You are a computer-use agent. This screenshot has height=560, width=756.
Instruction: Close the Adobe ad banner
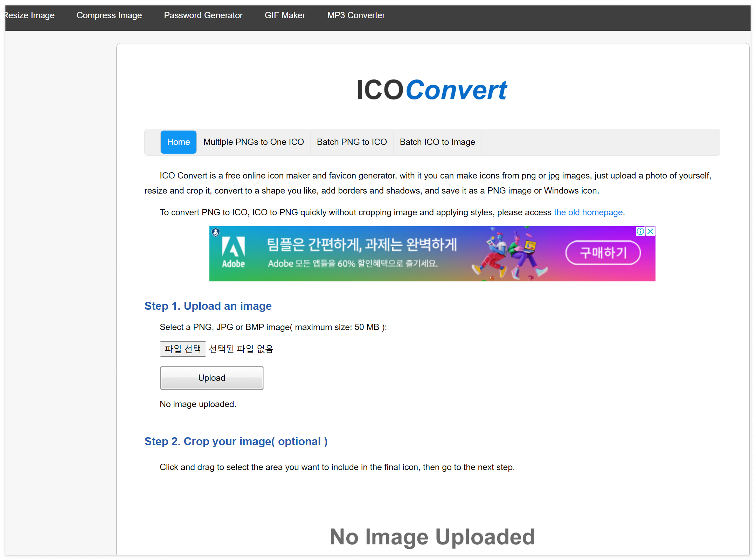[650, 231]
